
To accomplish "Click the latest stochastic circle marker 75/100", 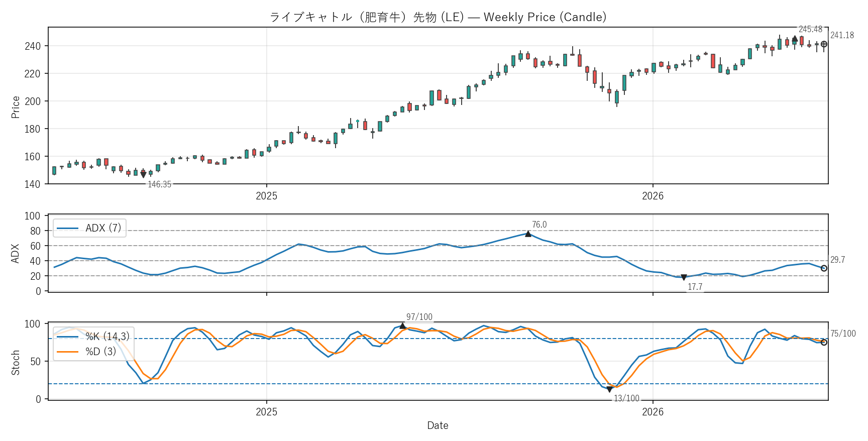I will click(x=824, y=342).
